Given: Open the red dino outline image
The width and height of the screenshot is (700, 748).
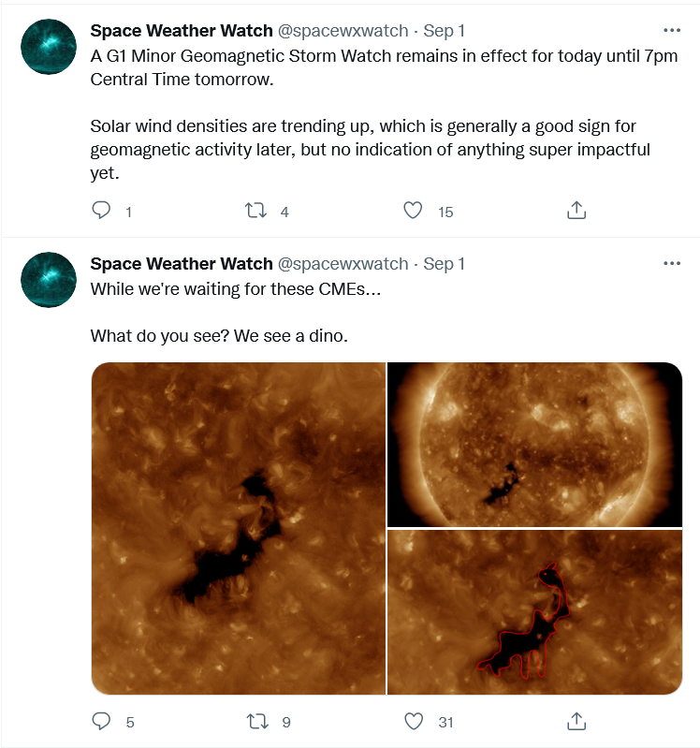Looking at the screenshot, I should click(x=534, y=612).
